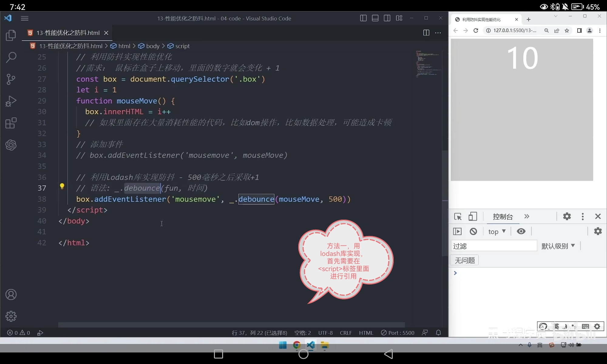Viewport: 607px width, 364px height.
Task: Click the lightbulb code action icon
Action: (x=62, y=186)
